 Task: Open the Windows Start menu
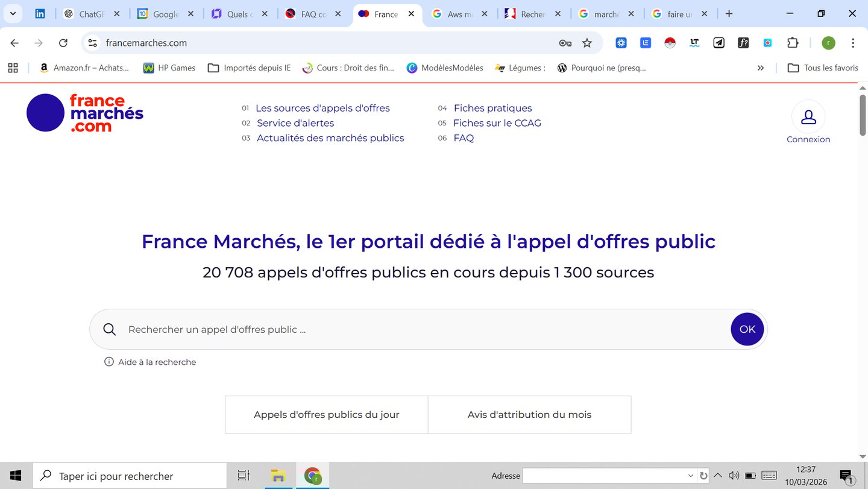(16, 476)
